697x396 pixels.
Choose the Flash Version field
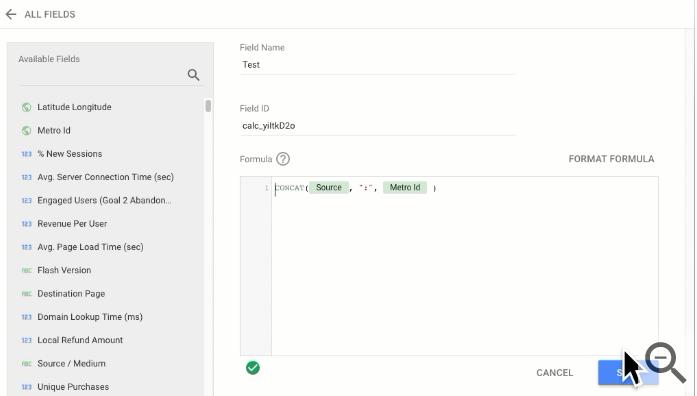(x=64, y=270)
